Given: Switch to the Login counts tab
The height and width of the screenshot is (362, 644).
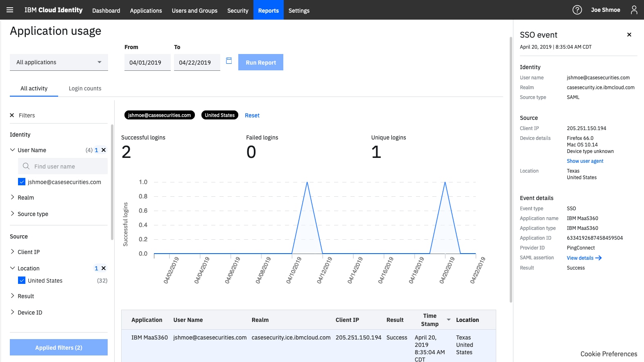Looking at the screenshot, I should point(85,88).
